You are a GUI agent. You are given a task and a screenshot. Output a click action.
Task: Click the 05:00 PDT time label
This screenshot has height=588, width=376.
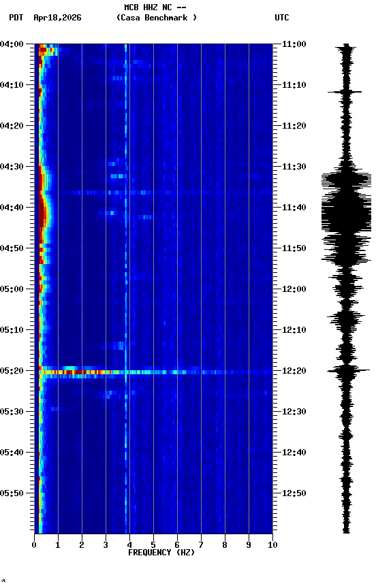pos(12,289)
